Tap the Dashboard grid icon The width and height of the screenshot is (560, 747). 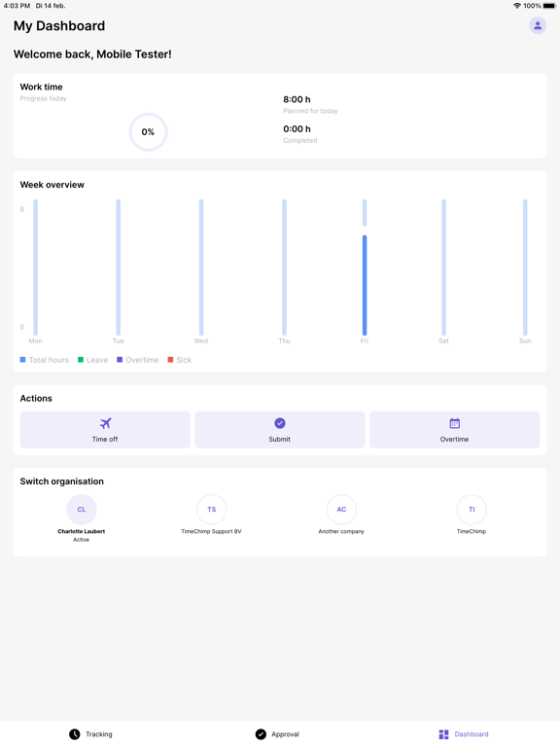443,734
